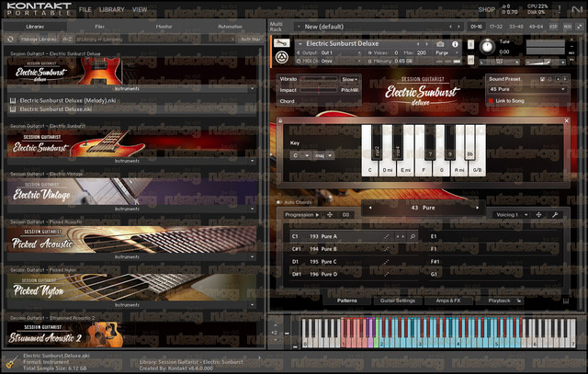Viewport: 588px width, 374px height.
Task: Click the small keyboard icon right of Playback tab
Action: (x=566, y=300)
